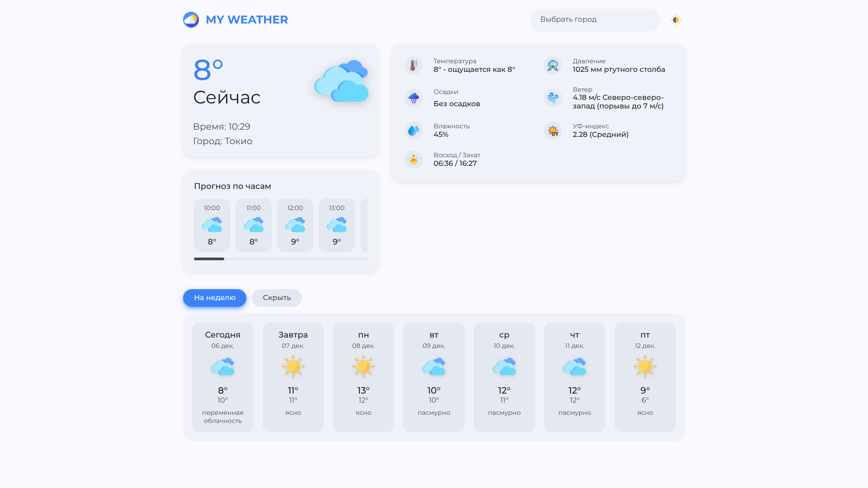The height and width of the screenshot is (488, 868).
Task: Click the pressure cloud icon
Action: pyautogui.click(x=552, y=66)
